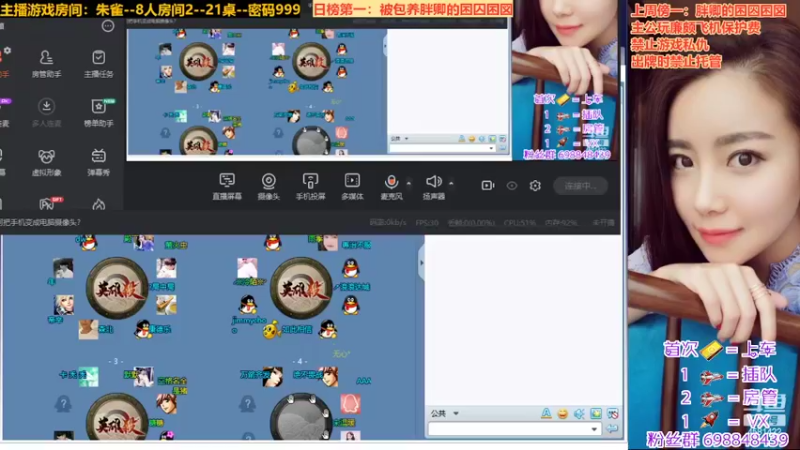The height and width of the screenshot is (450, 800).
Task: Toggle the eye preview visibility icon
Action: coord(512,186)
